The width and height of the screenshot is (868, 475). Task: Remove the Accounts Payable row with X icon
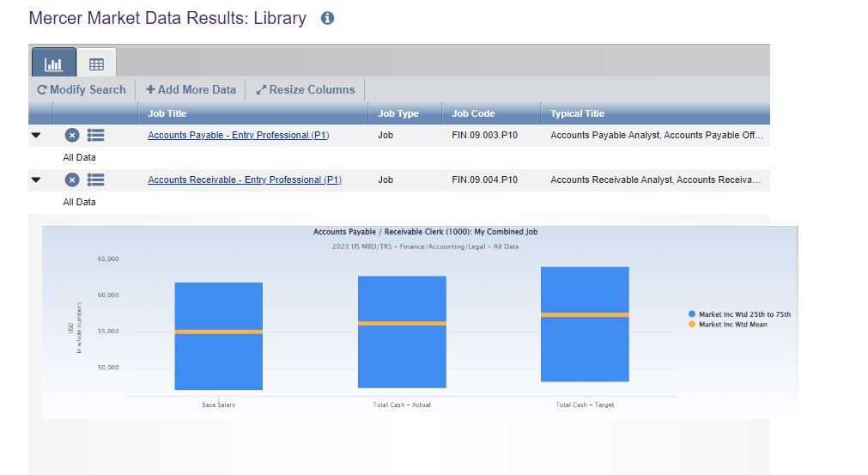tap(72, 135)
